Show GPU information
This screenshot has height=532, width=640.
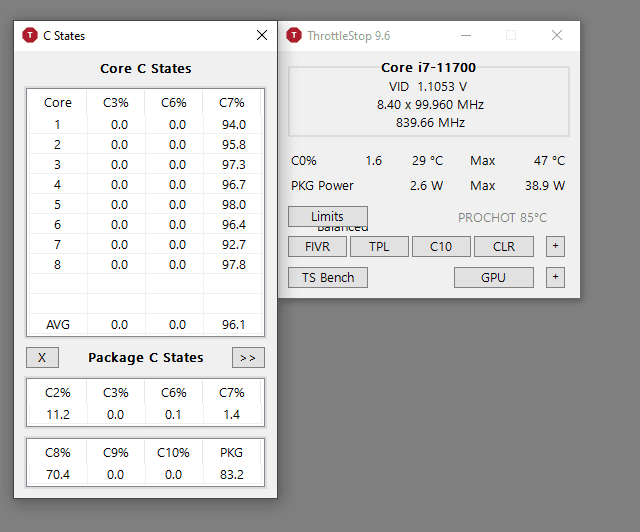[x=493, y=277]
